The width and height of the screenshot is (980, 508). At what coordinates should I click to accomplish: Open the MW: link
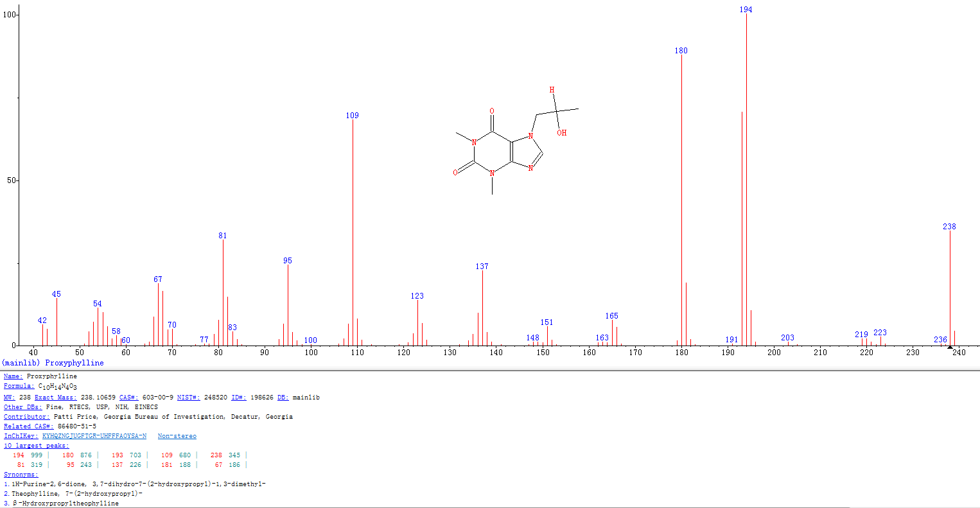10,398
